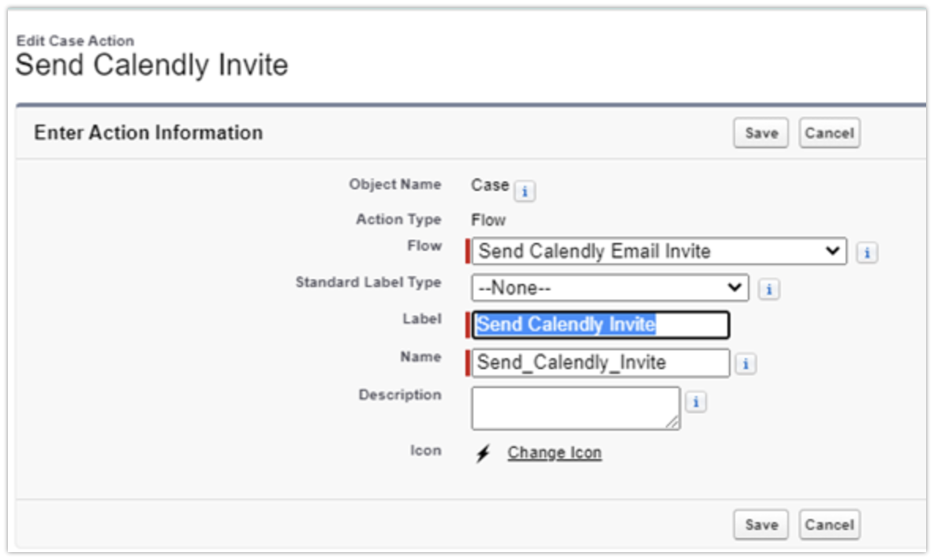Click the bottom Cancel button
This screenshot has width=934, height=560.
[829, 524]
